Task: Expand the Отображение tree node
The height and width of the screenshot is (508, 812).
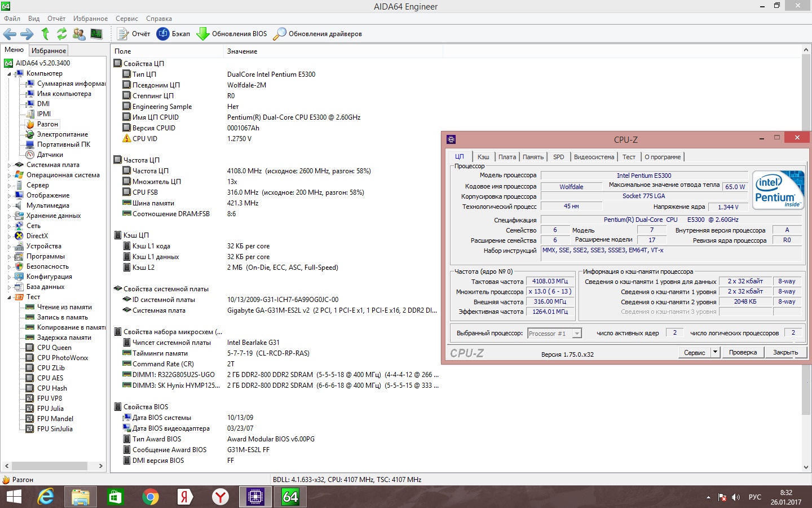Action: (9, 196)
